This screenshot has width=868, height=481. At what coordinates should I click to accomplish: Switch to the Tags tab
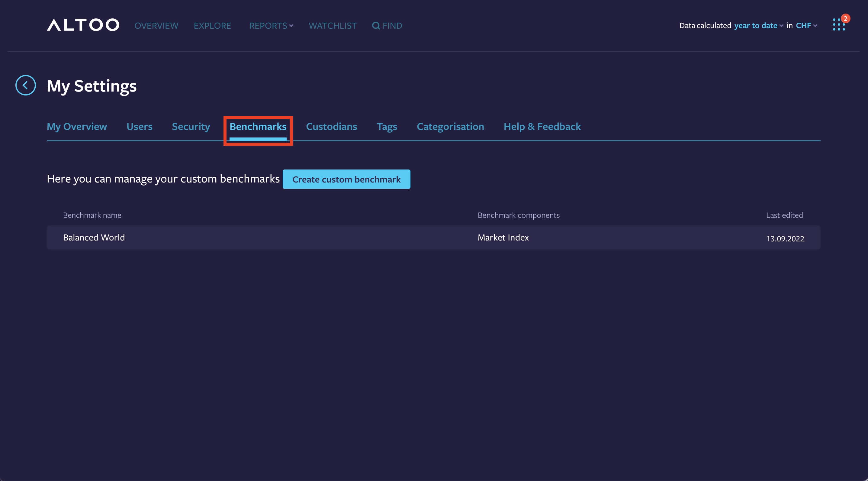(x=387, y=126)
